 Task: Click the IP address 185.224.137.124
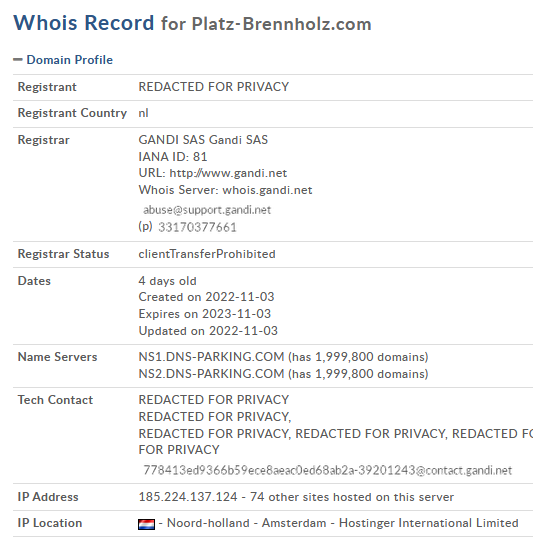pyautogui.click(x=188, y=497)
